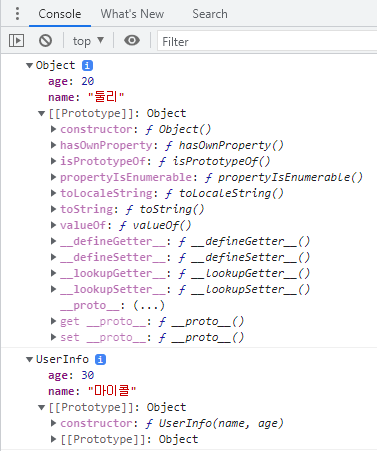Viewport: 377px width, 451px height.
Task: Select the name "둘리" property
Action: (86, 97)
